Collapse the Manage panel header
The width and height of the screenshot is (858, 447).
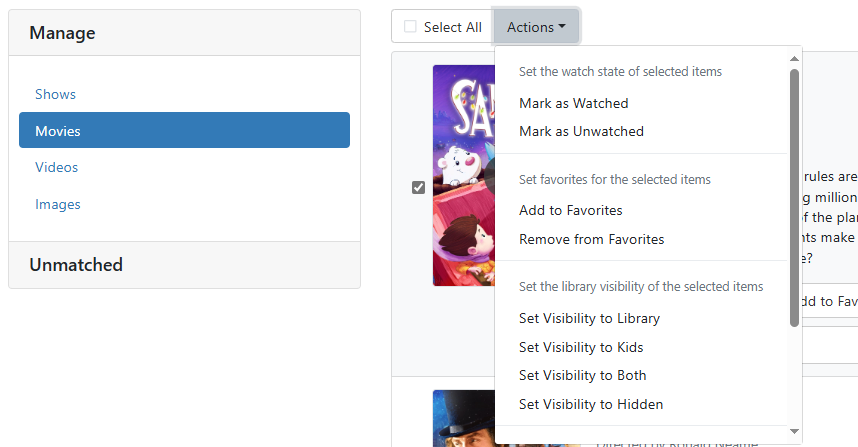[x=62, y=33]
